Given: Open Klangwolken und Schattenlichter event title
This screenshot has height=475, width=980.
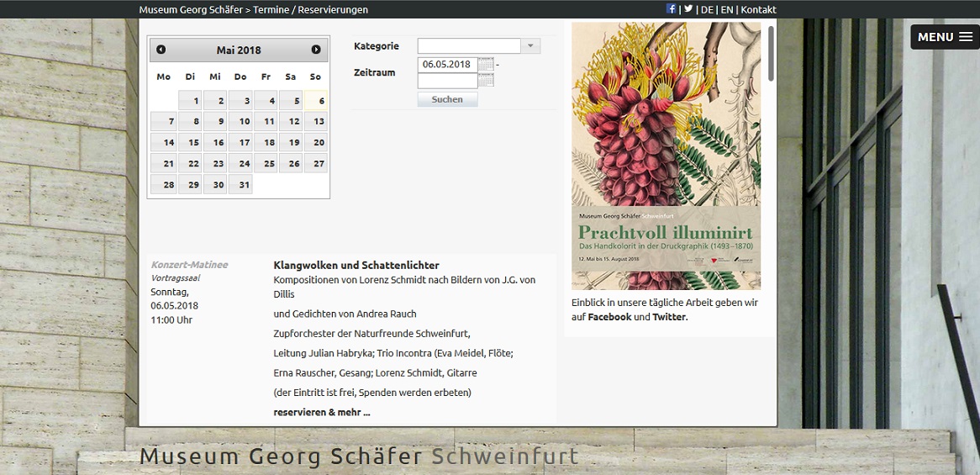Looking at the screenshot, I should [x=356, y=265].
